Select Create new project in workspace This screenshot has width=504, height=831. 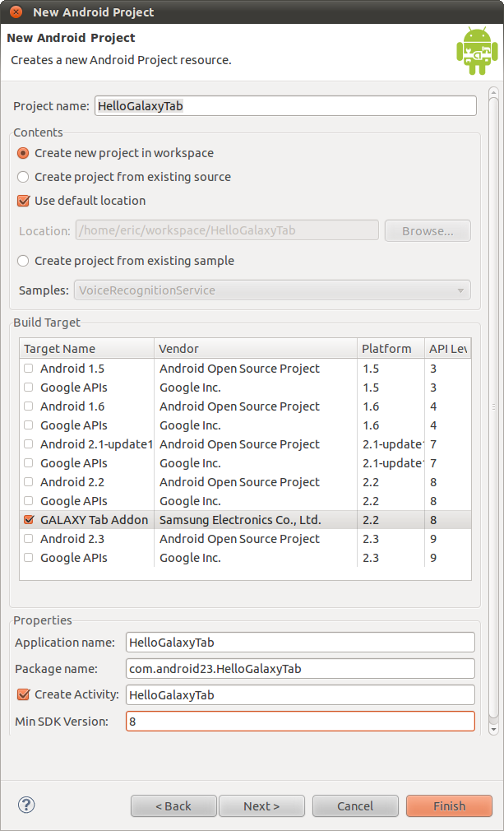click(x=23, y=153)
